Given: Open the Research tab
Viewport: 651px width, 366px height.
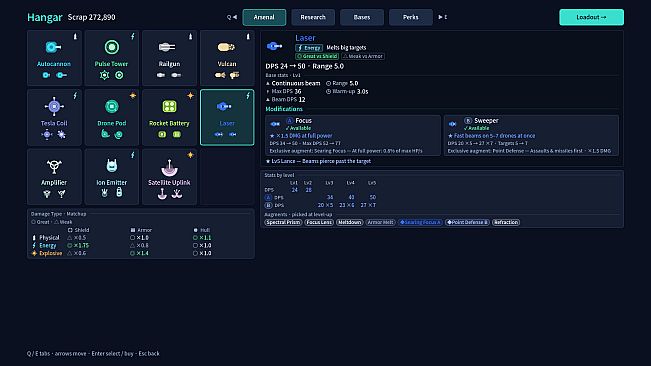Looking at the screenshot, I should tap(313, 17).
